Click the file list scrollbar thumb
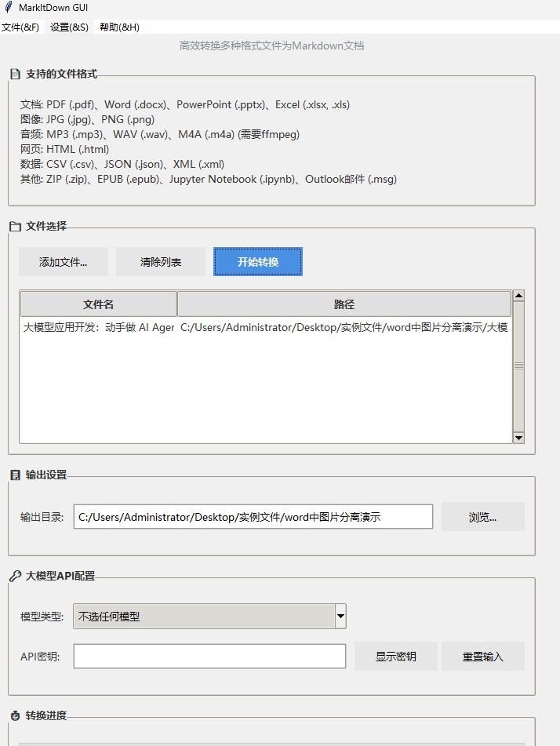The image size is (560, 746). [518, 366]
